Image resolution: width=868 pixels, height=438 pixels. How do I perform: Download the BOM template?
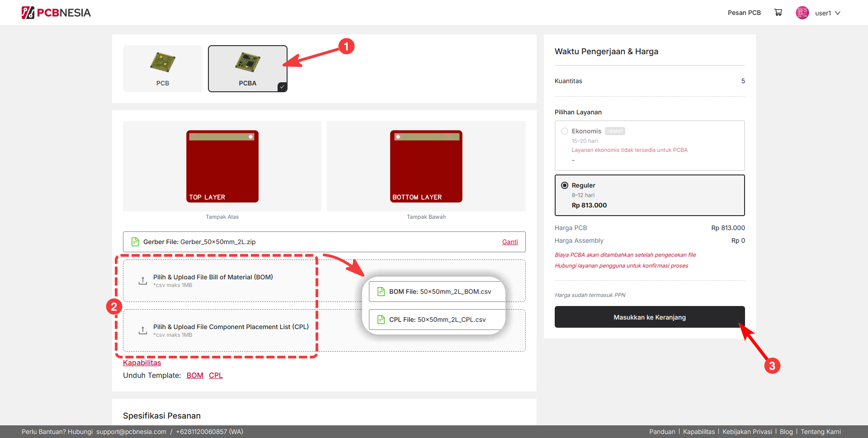tap(195, 375)
